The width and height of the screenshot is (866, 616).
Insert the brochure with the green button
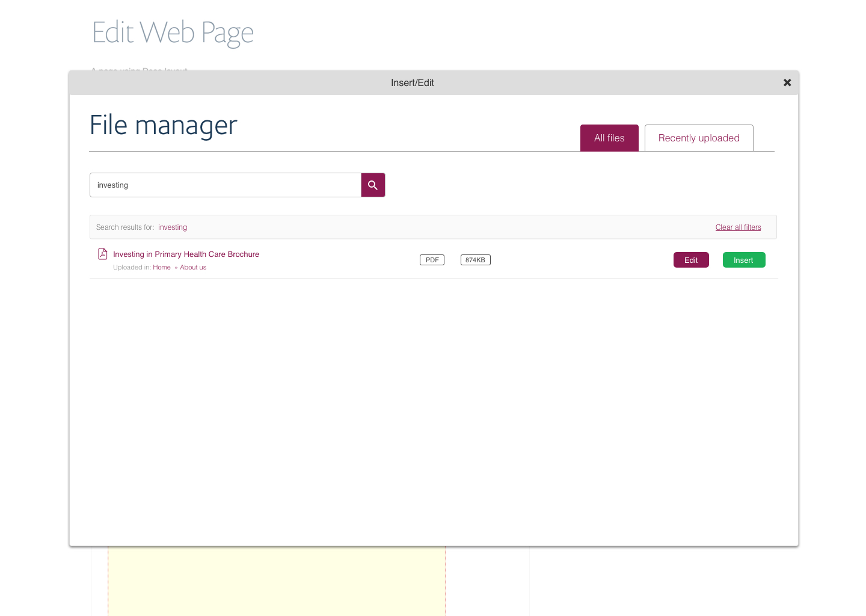743,260
